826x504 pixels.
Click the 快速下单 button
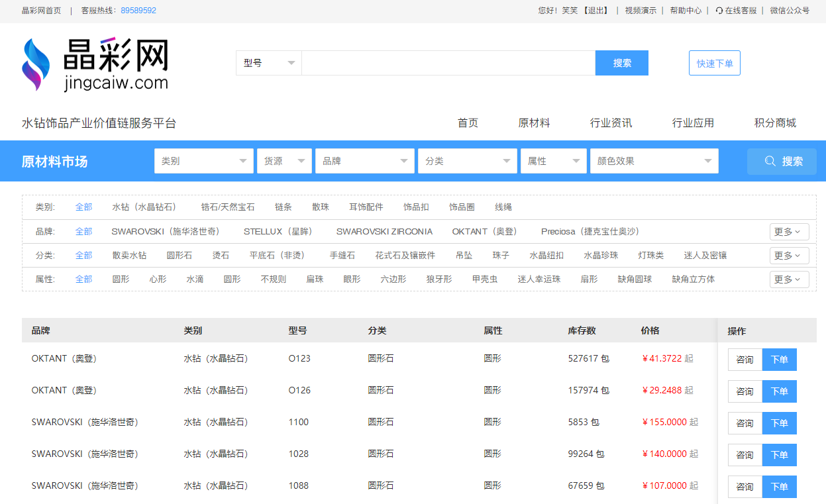coord(714,64)
